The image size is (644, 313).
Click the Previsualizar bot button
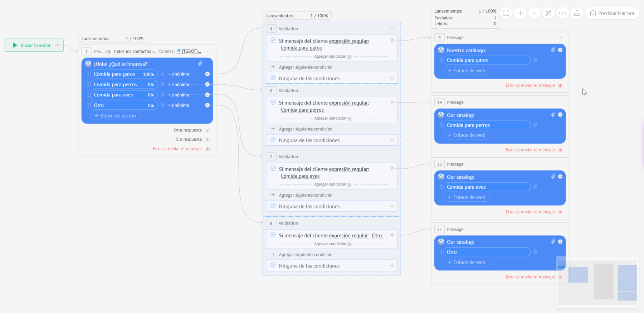612,13
